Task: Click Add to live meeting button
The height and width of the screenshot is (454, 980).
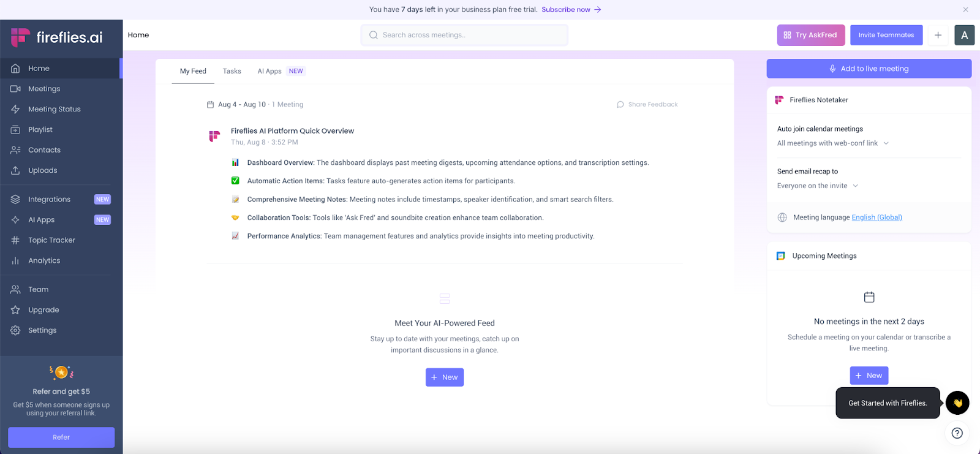Action: 869,69
